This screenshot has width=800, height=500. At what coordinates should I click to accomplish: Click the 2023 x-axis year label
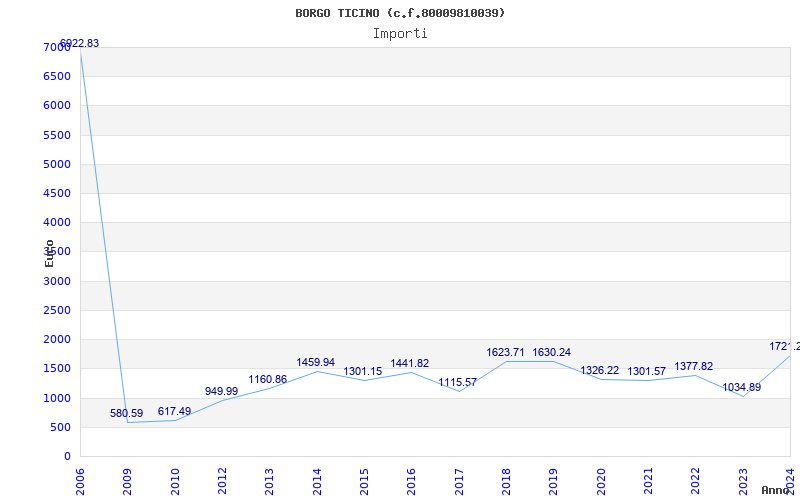point(743,482)
